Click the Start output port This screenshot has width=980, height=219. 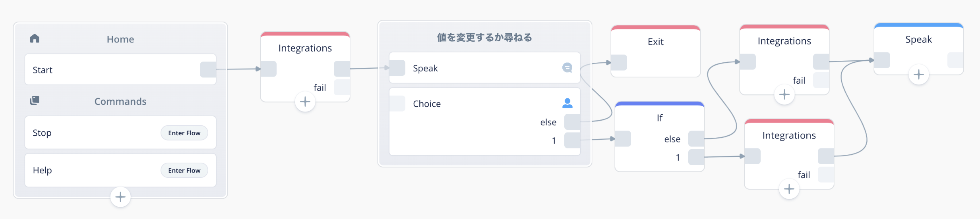208,69
